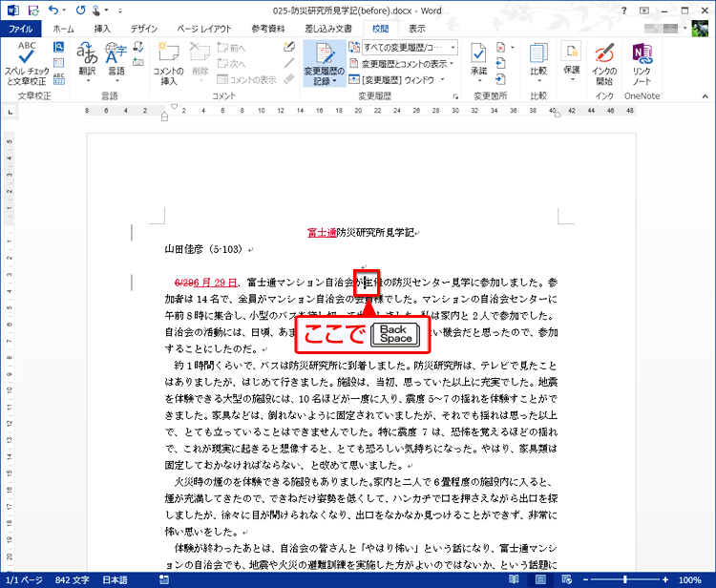The image size is (716, 588).
Task: Click the ink eraser icon in コメント group
Action: (x=289, y=79)
